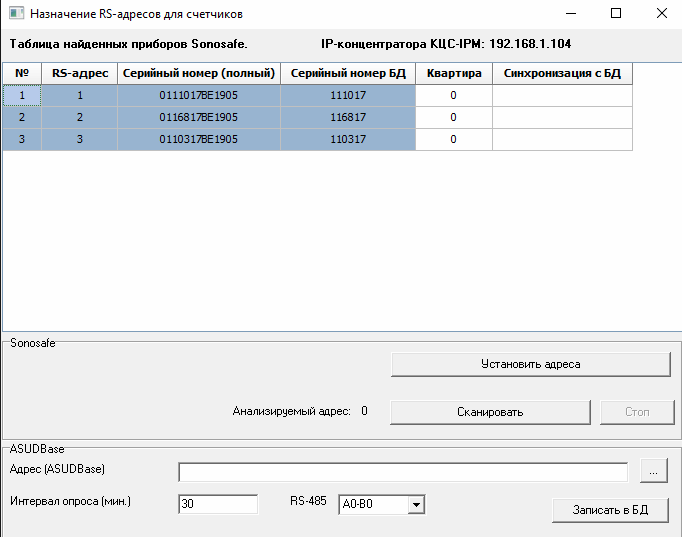Select row 1 header cell

[x=22, y=95]
